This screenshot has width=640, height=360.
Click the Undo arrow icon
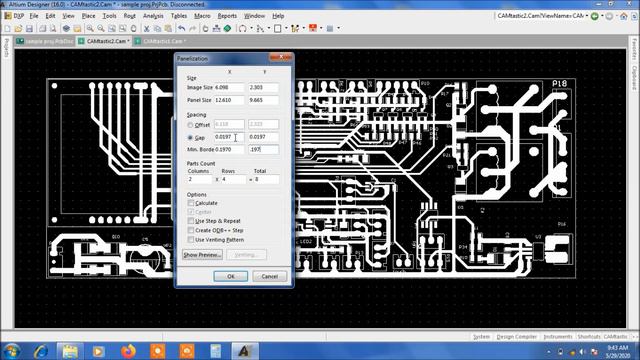pyautogui.click(x=182, y=29)
